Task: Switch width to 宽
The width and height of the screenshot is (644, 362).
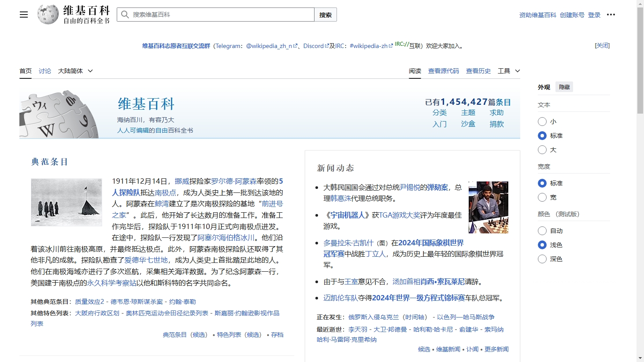Action: [x=542, y=197]
